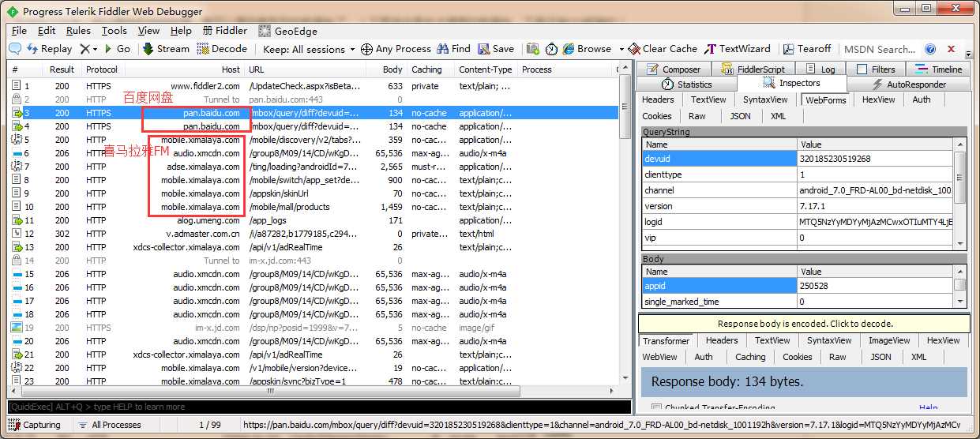Select response Transformer tab
980x439 pixels.
666,341
